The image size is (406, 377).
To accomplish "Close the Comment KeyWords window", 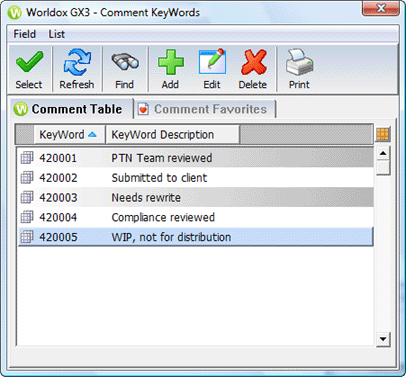I will point(380,8).
